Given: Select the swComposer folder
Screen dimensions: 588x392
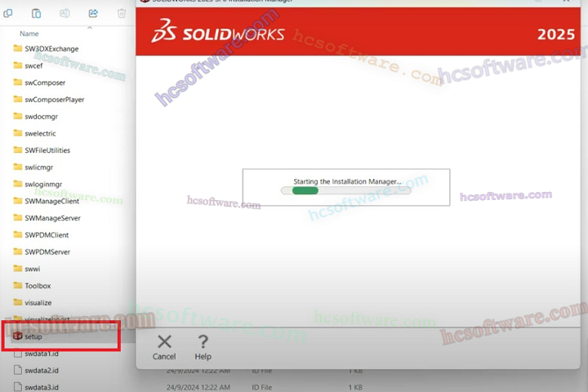Looking at the screenshot, I should pyautogui.click(x=39, y=82).
